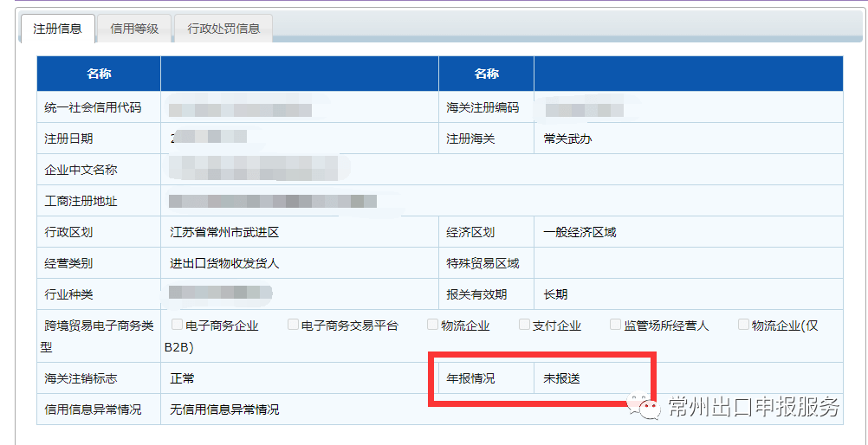Select the value 进出口货物收发货人
868x445 pixels.
(224, 263)
